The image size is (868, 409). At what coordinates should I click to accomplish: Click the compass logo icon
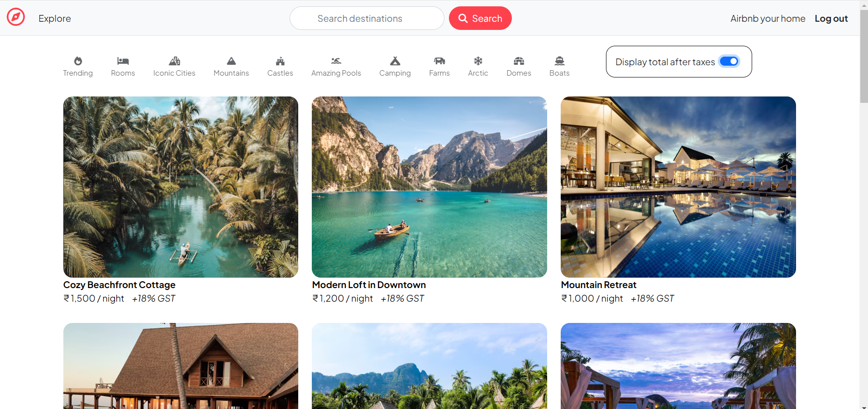[16, 17]
